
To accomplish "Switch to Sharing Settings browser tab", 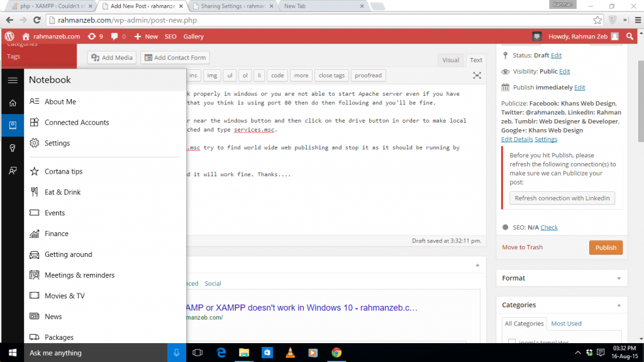I will pos(233,6).
